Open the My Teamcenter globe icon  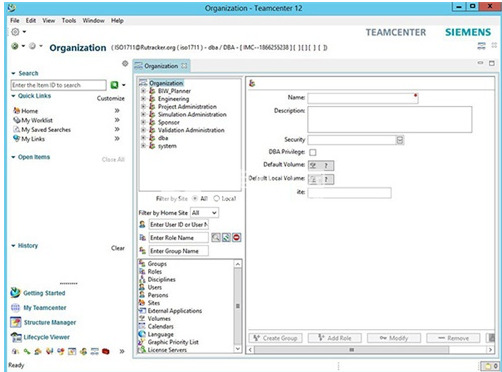[x=15, y=307]
